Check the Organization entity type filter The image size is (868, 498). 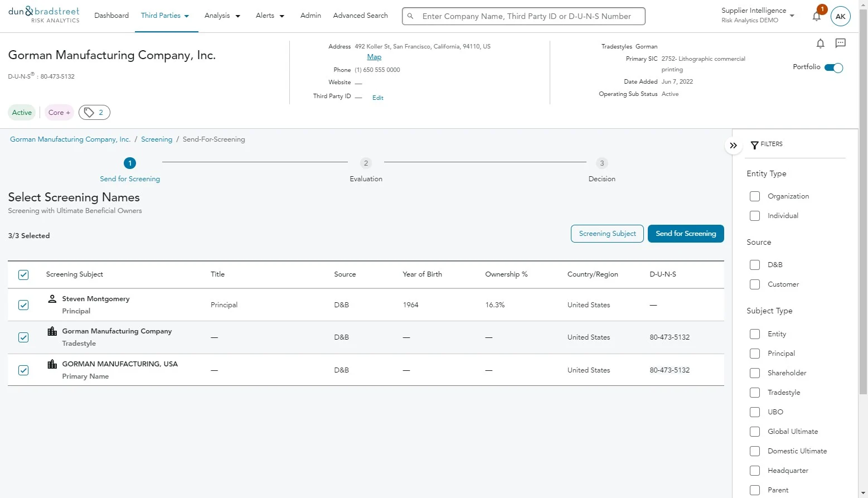755,196
